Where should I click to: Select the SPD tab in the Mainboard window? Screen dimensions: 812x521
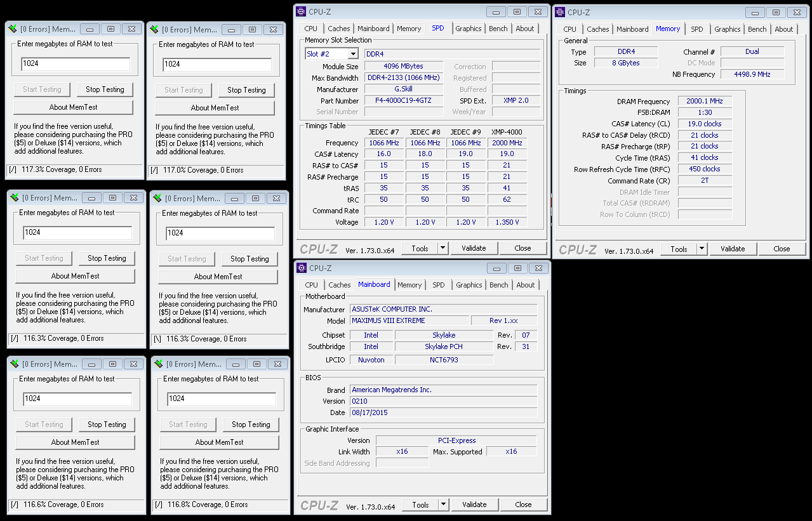(x=439, y=285)
